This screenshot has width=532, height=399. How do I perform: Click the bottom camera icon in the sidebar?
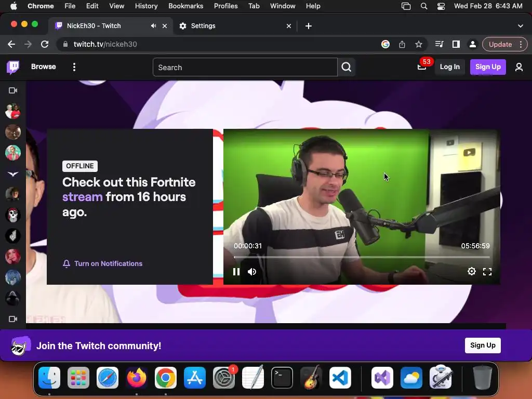(13, 319)
